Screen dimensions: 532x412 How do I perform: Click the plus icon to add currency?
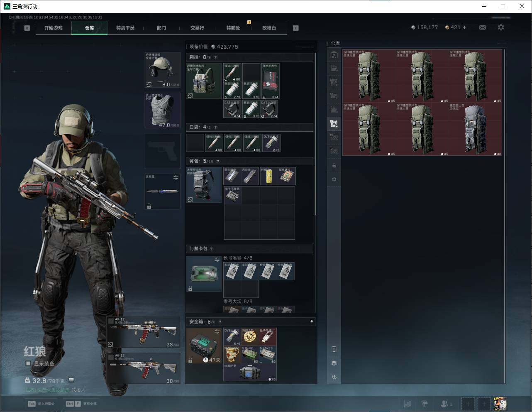point(464,27)
